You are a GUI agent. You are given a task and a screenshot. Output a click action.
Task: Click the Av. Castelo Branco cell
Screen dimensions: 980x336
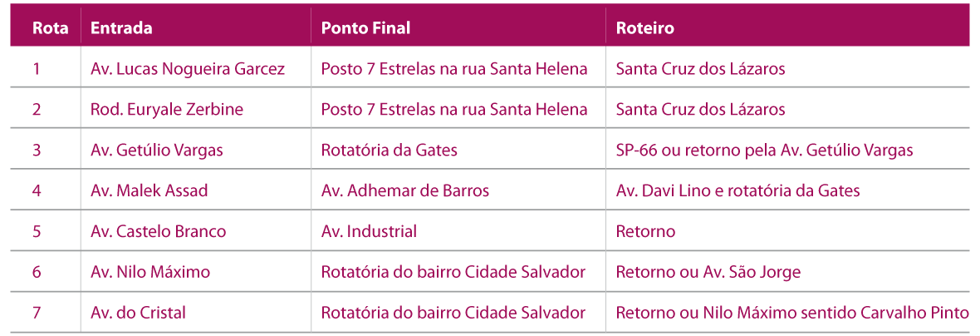click(x=159, y=231)
